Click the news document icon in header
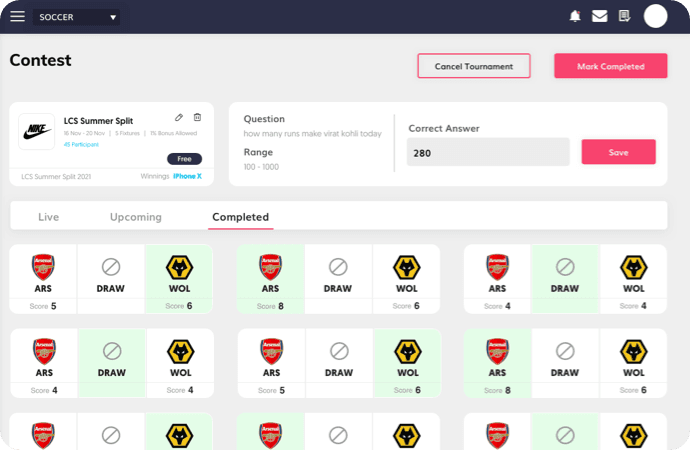Viewport: 690px width, 450px height. click(x=624, y=16)
